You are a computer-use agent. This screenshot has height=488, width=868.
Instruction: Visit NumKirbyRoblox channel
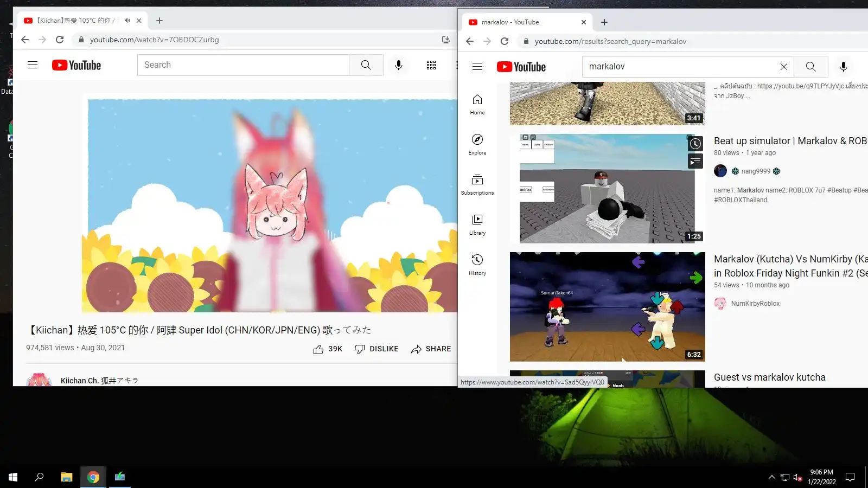point(755,304)
